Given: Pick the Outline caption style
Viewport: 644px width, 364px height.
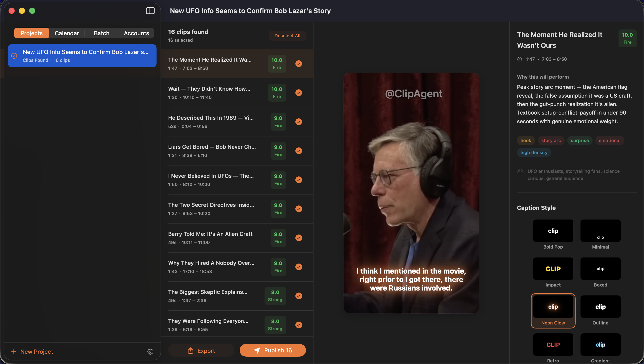Looking at the screenshot, I should click(600, 307).
